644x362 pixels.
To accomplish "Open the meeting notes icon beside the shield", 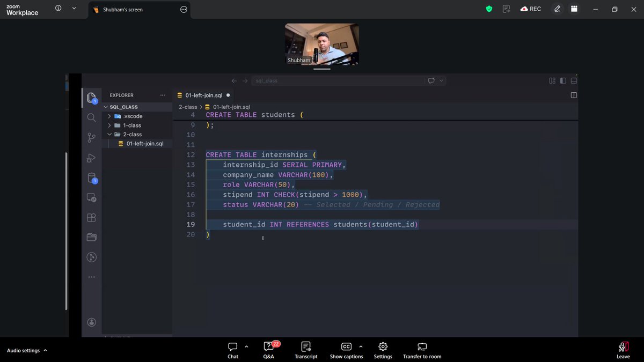I will click(506, 9).
